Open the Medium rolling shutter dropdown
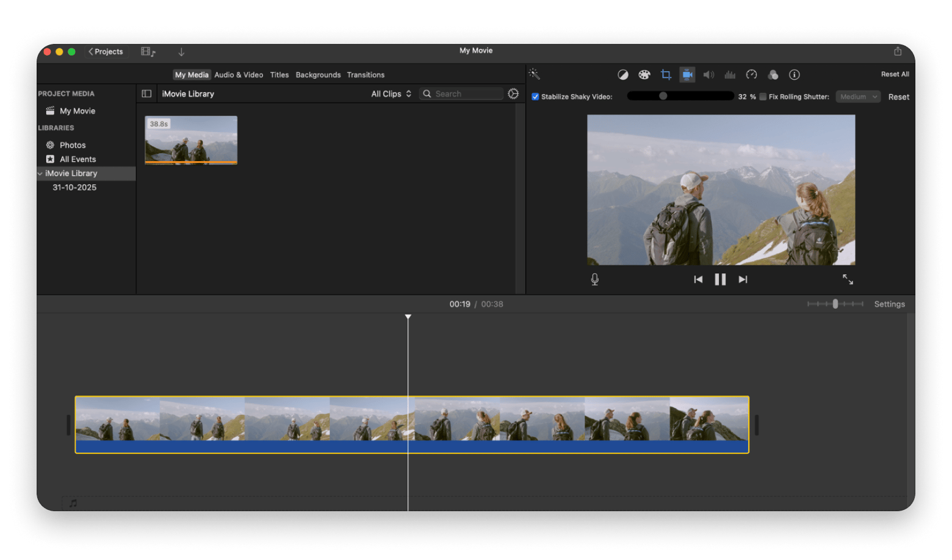Viewport: 952px width, 560px height. pos(857,96)
